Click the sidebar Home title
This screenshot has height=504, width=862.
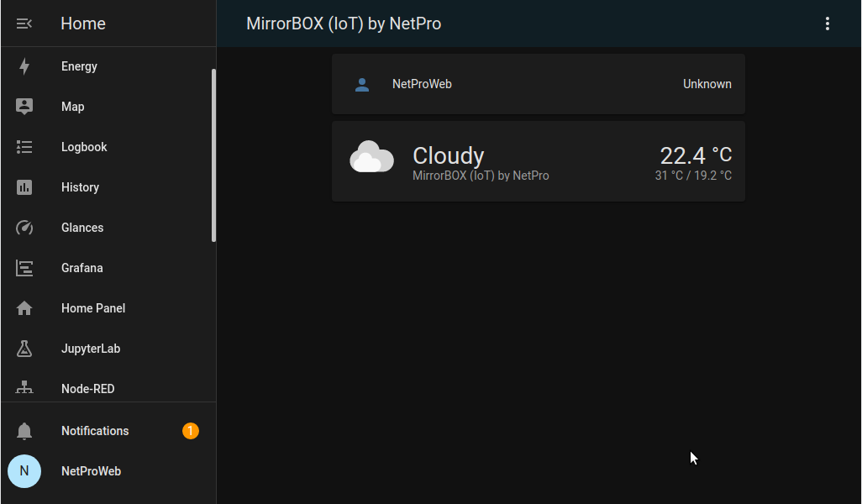pyautogui.click(x=83, y=24)
